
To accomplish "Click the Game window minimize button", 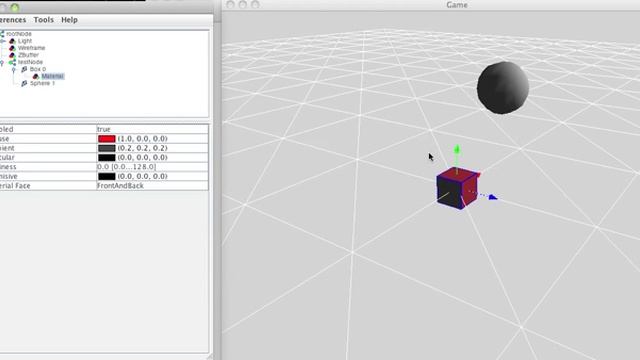I will click(x=243, y=4).
